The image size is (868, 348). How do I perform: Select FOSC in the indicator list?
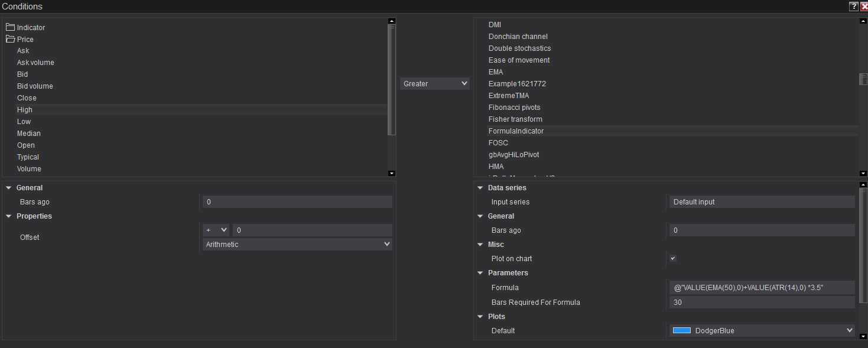pyautogui.click(x=498, y=143)
